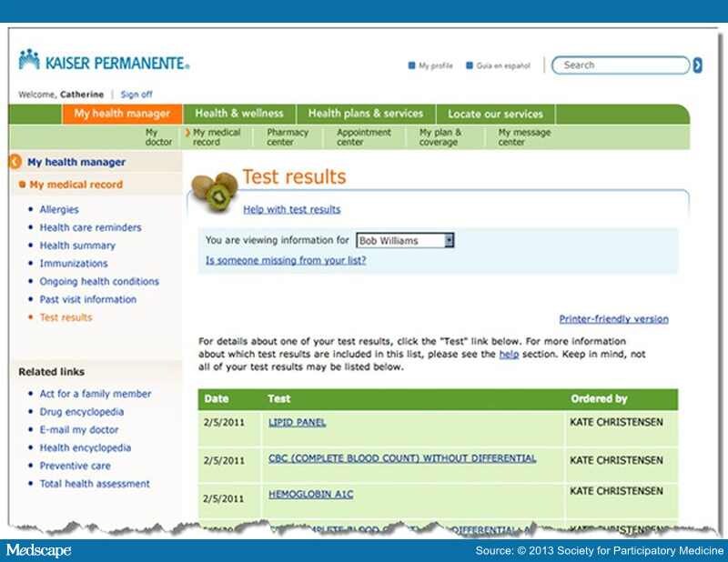This screenshot has height=562, width=728.
Task: Sign off from the account
Action: pos(136,94)
